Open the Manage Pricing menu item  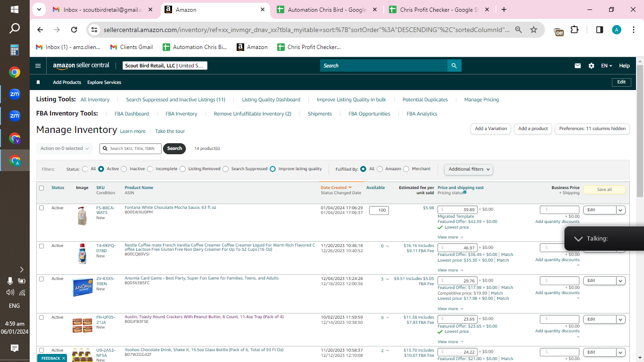point(481,100)
